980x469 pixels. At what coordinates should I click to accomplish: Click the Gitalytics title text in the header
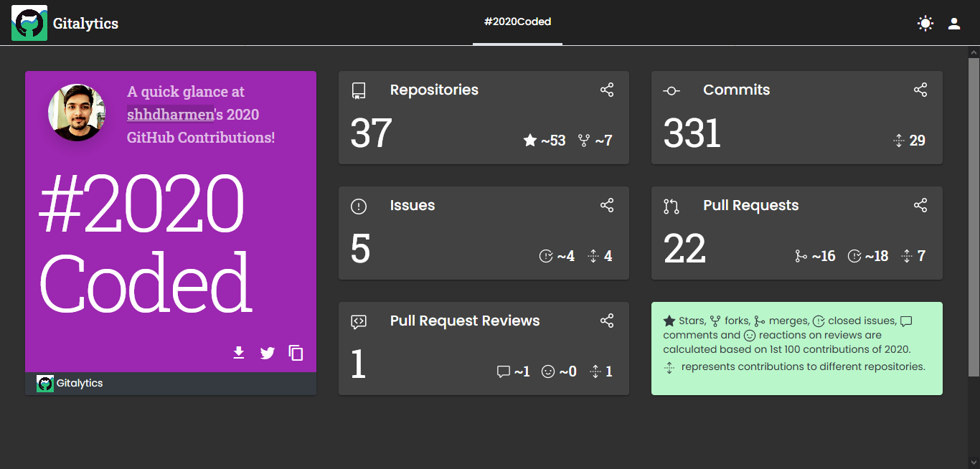pyautogui.click(x=85, y=24)
